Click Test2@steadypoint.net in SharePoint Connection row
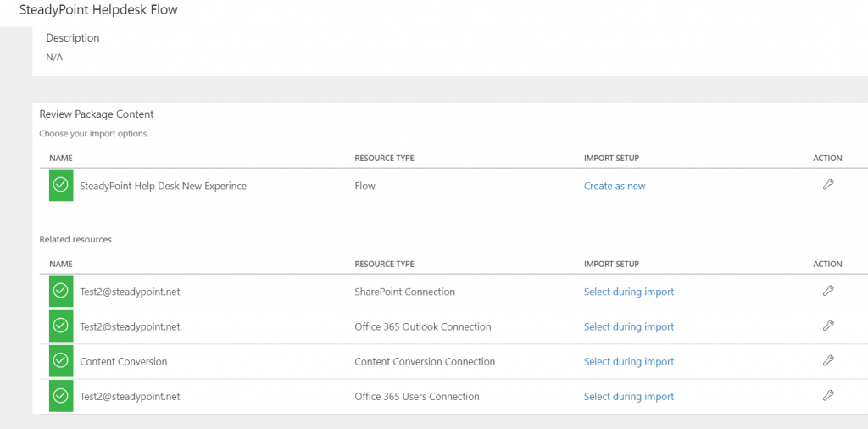868x429 pixels. click(x=130, y=292)
